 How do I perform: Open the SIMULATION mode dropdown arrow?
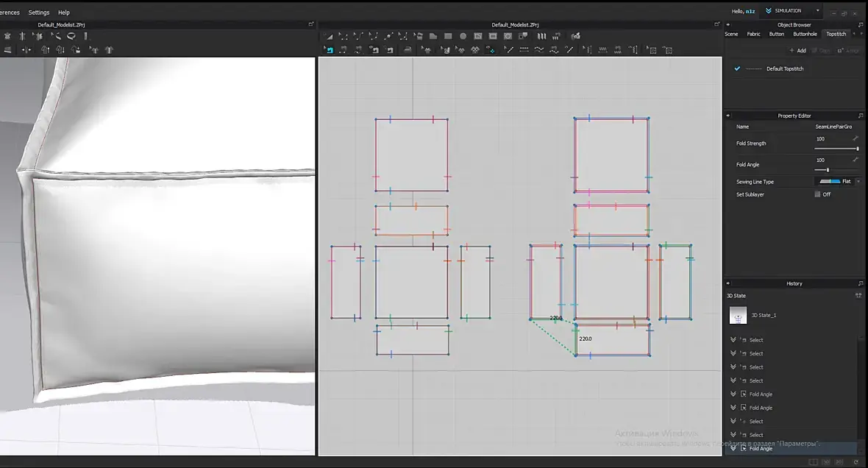tap(818, 10)
